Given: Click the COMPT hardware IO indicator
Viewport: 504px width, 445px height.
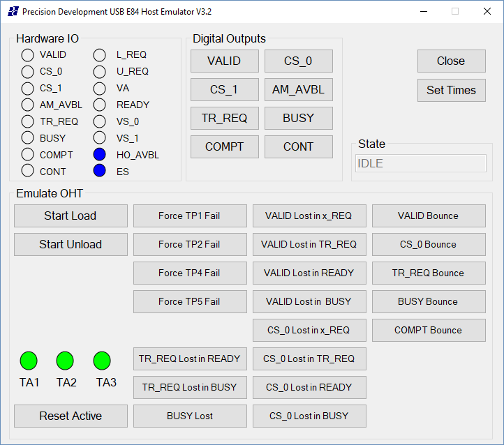Looking at the screenshot, I should [28, 154].
